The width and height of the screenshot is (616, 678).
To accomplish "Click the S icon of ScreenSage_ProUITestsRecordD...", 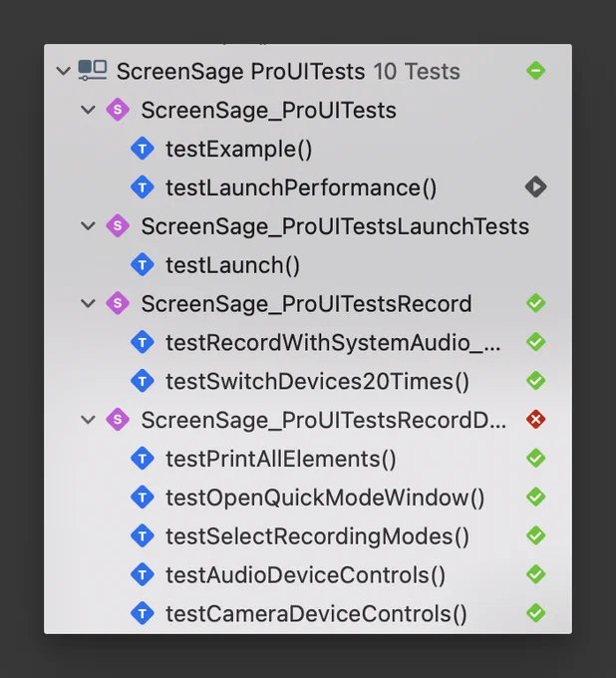I will click(118, 420).
